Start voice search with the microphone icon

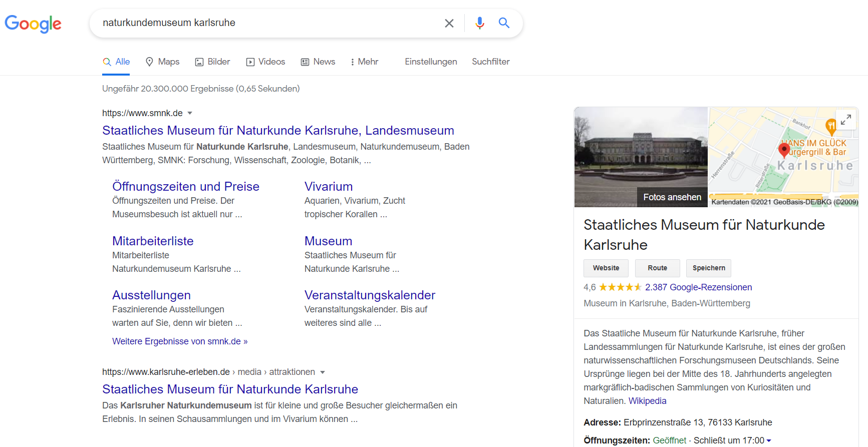click(x=480, y=23)
